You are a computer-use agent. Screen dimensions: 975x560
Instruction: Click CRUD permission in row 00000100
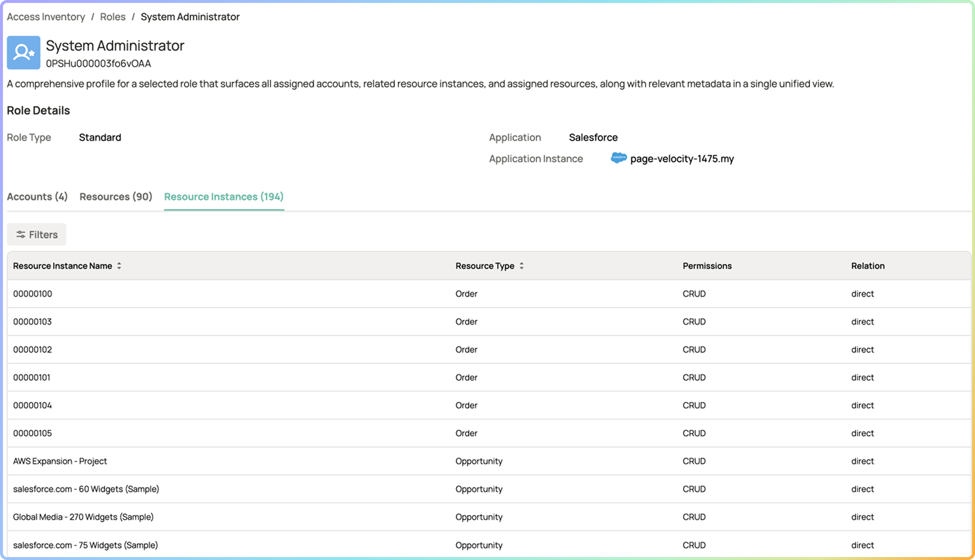(694, 294)
